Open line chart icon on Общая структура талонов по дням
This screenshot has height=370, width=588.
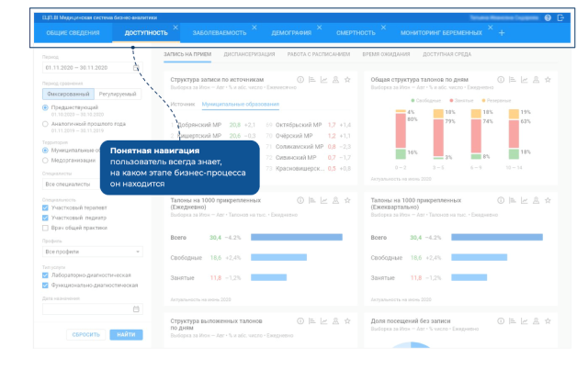(525, 80)
